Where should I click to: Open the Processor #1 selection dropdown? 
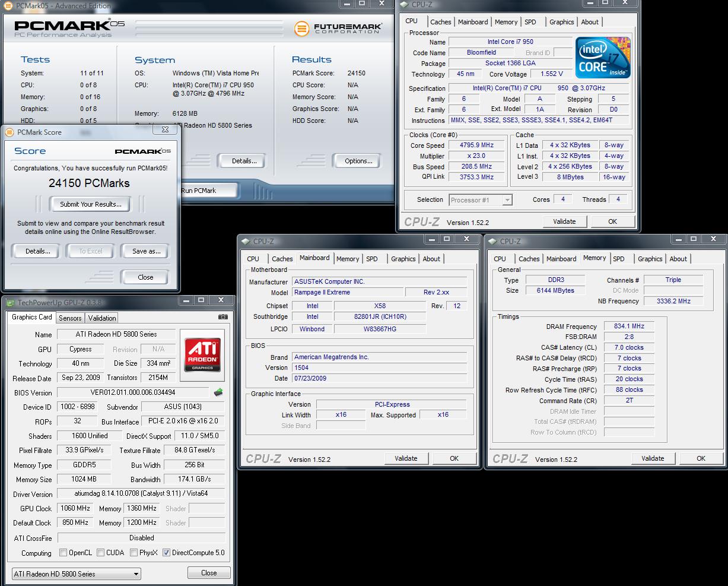(x=481, y=200)
